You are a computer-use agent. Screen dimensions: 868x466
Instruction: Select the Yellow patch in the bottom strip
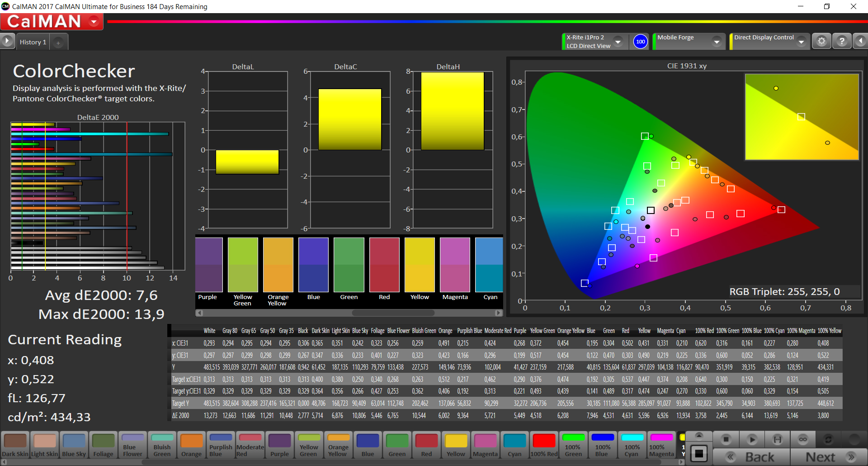(456, 445)
